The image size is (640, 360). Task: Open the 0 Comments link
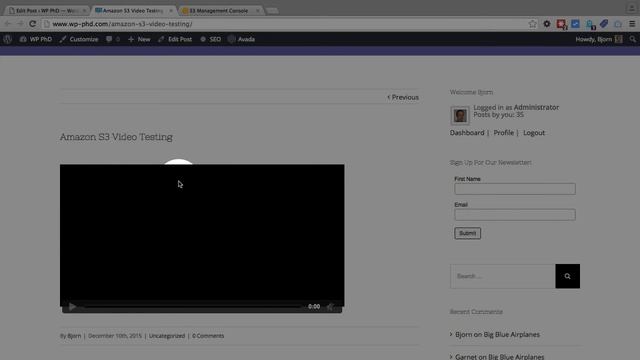[208, 336]
